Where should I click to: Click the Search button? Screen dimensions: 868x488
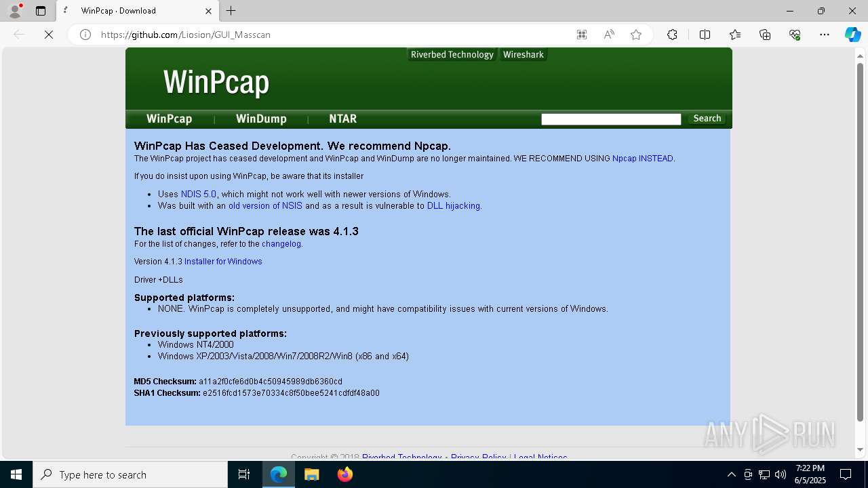coord(707,119)
